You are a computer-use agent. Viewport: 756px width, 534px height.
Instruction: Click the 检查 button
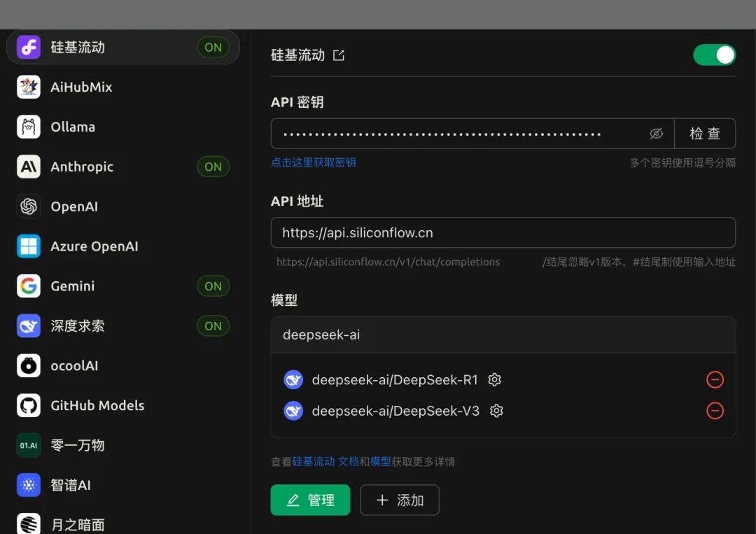pyautogui.click(x=706, y=133)
